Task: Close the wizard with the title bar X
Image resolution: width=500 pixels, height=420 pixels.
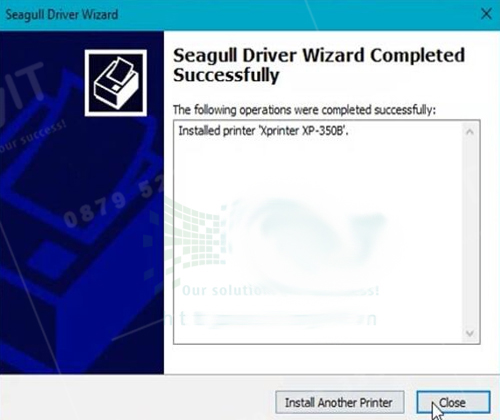Action: tap(486, 14)
